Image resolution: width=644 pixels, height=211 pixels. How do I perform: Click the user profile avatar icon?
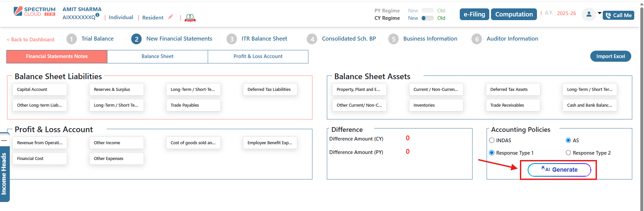pos(589,14)
